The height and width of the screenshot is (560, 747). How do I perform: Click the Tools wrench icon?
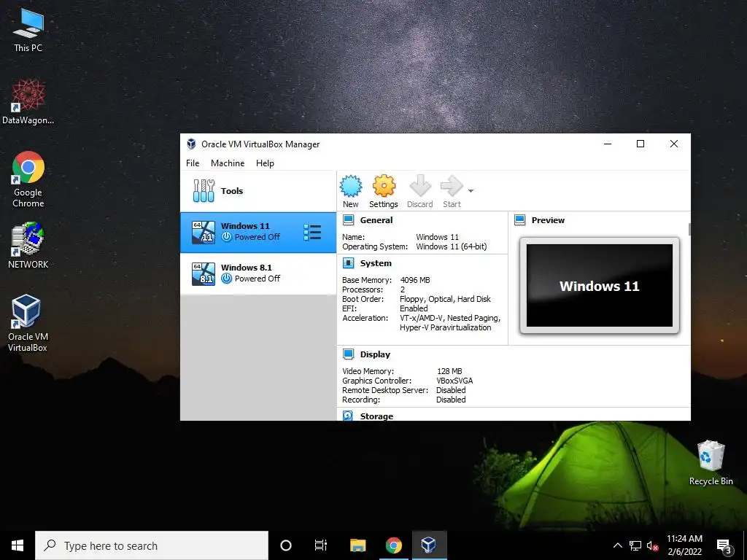tap(204, 191)
